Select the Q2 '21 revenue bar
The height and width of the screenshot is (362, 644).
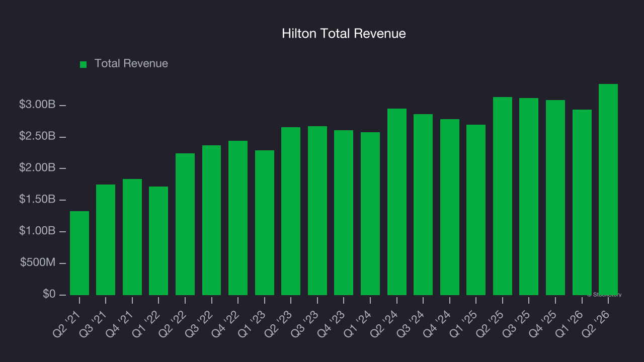click(x=79, y=253)
